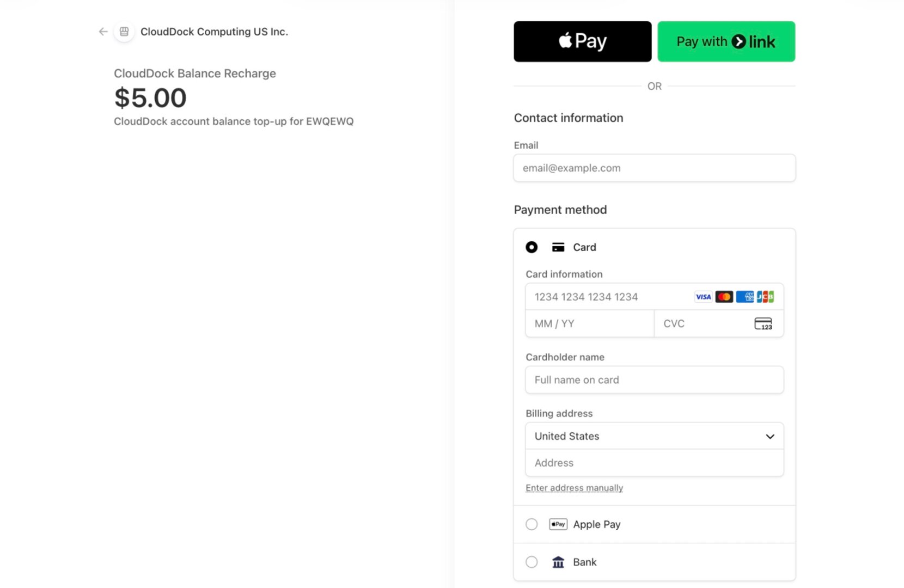
Task: Click the MM / YY expiry field
Action: point(589,324)
